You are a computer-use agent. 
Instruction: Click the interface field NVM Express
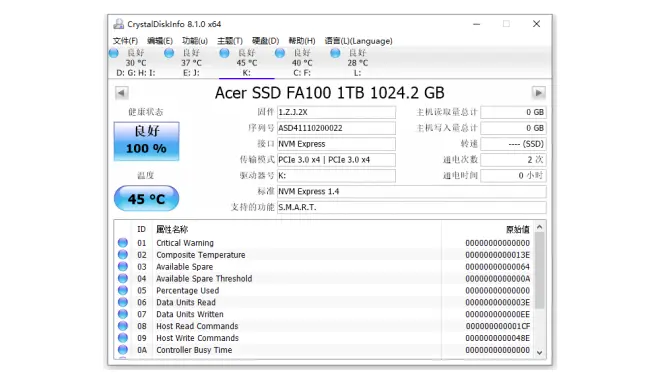[336, 144]
